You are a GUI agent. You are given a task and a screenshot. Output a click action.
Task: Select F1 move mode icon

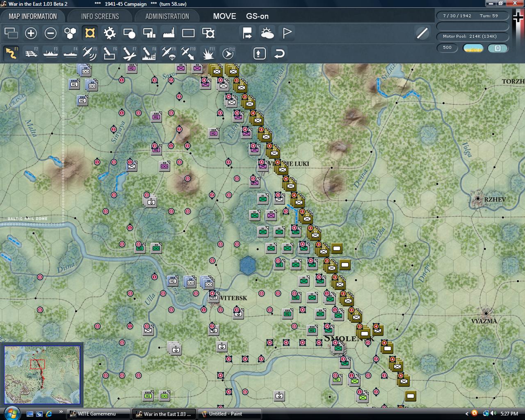click(x=11, y=53)
